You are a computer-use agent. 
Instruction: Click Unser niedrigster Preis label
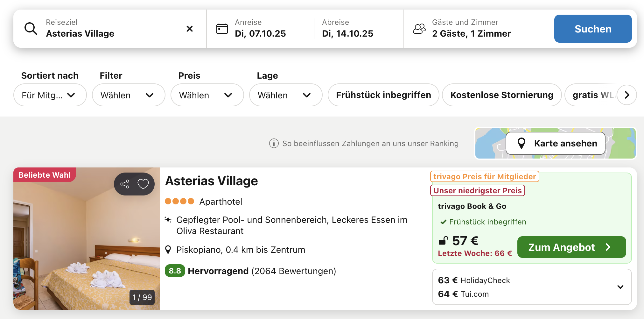(478, 190)
